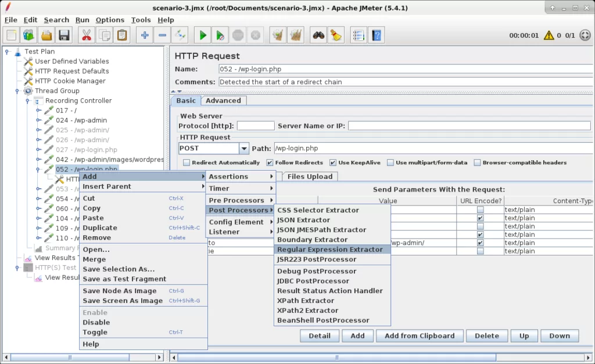Collapse the Recording Controller tree node
This screenshot has height=364, width=595.
(x=28, y=100)
